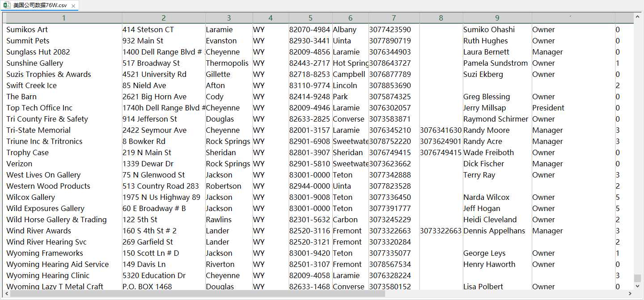The height and width of the screenshot is (300, 644).
Task: Select zip cell '82944-0000'
Action: coord(310,186)
